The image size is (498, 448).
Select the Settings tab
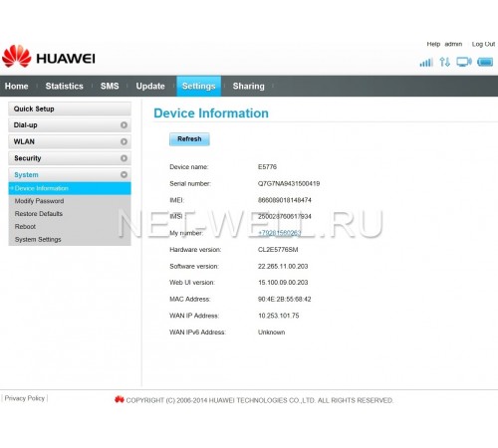[198, 86]
